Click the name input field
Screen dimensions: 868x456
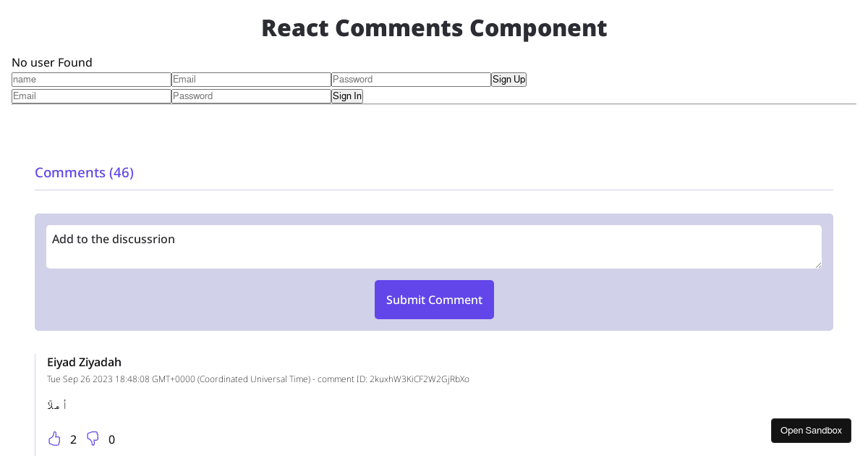[x=91, y=79]
